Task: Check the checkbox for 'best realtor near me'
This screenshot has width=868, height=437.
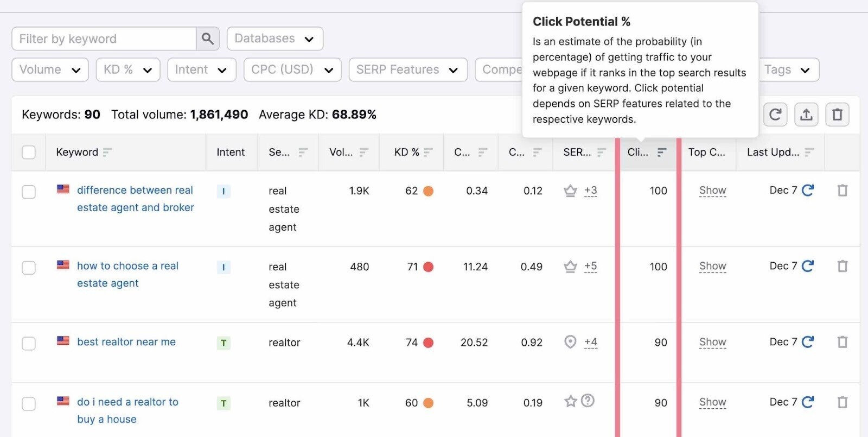Action: point(29,343)
